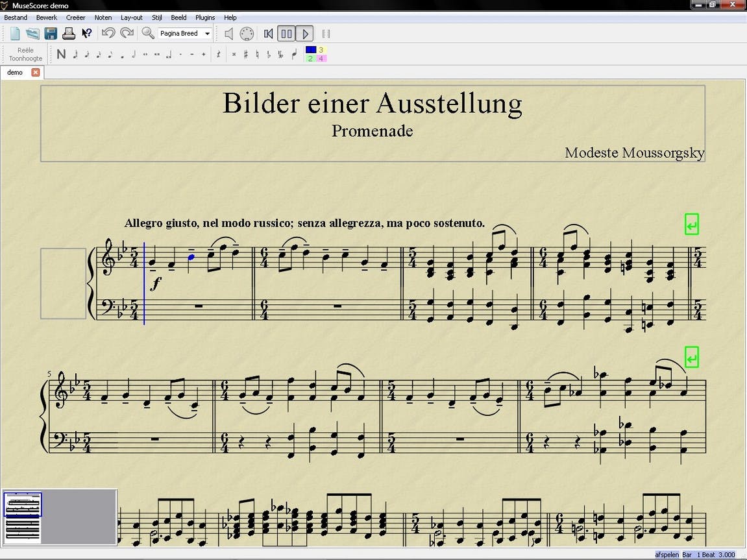This screenshot has height=560, width=747.
Task: Click the What's This help cursor icon
Action: pos(87,33)
